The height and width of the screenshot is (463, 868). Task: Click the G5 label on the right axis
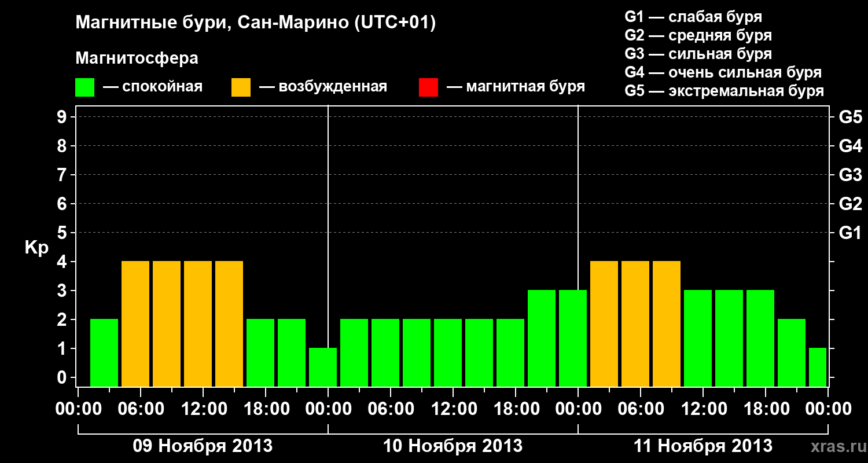click(x=850, y=117)
